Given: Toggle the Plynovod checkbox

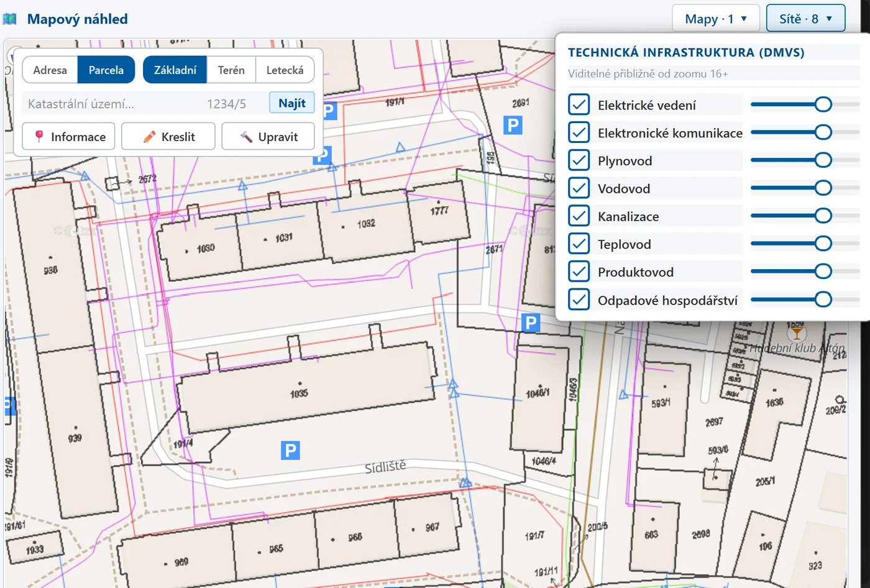Looking at the screenshot, I should point(579,160).
